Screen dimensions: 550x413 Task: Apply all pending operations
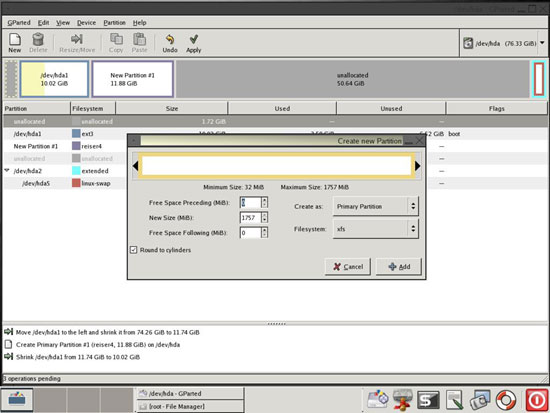click(x=194, y=43)
